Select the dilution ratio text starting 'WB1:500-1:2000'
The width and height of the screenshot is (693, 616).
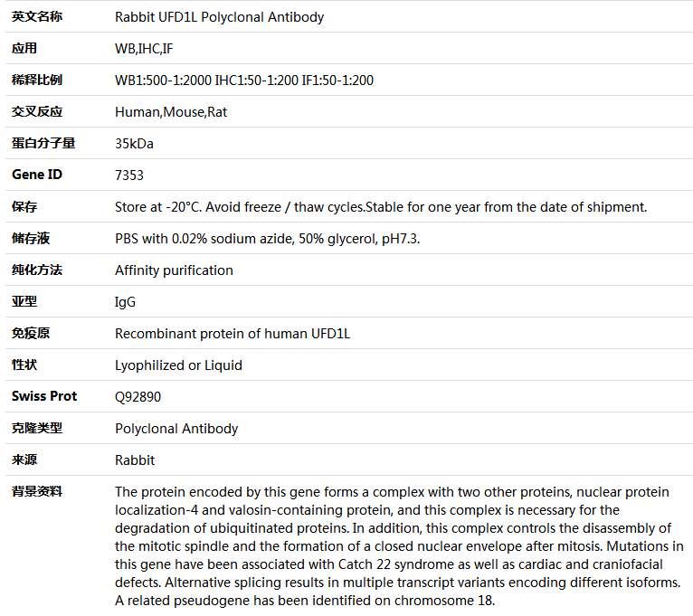coord(244,81)
